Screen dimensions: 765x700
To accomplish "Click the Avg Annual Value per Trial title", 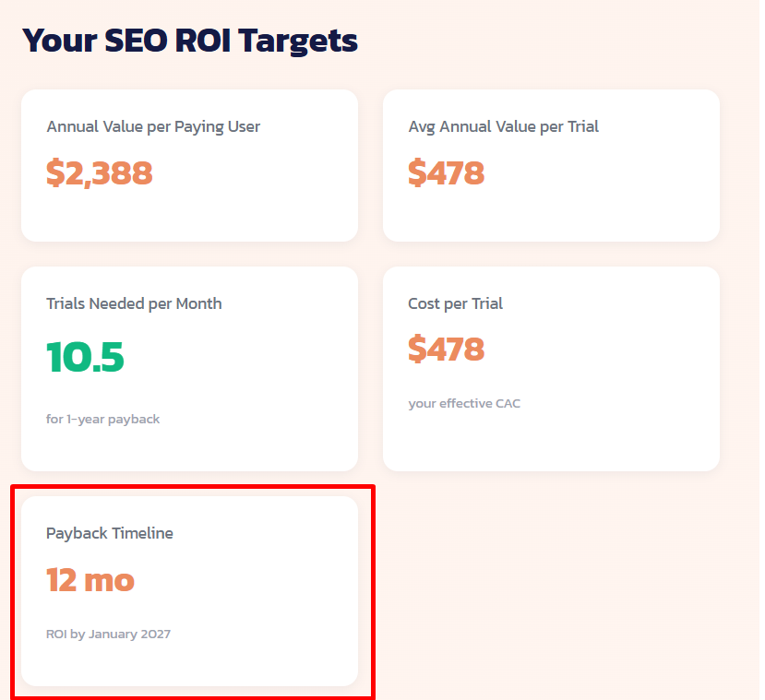I will coord(504,126).
